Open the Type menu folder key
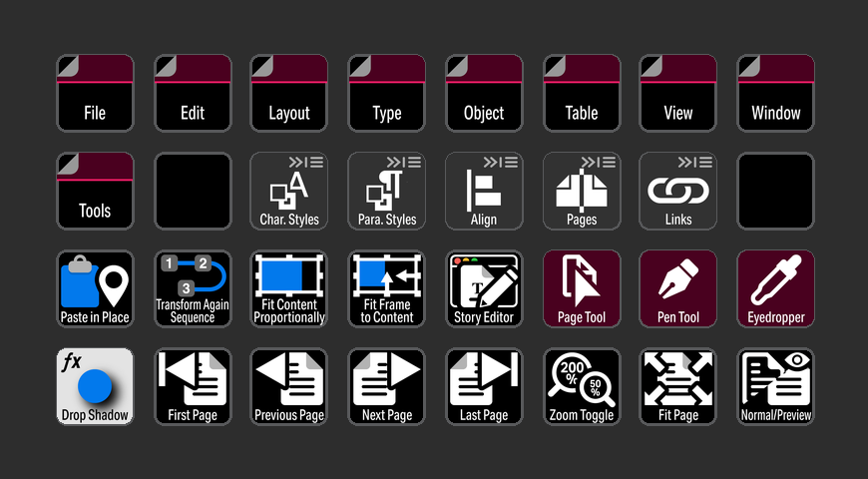Screen dimensions: 868x479 pos(387,93)
